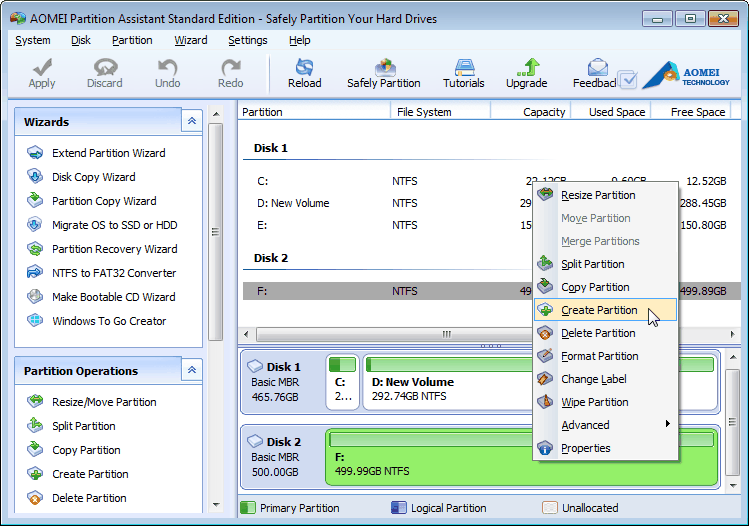This screenshot has width=749, height=526.
Task: Select the C: block in Disk 1 map
Action: pos(342,382)
